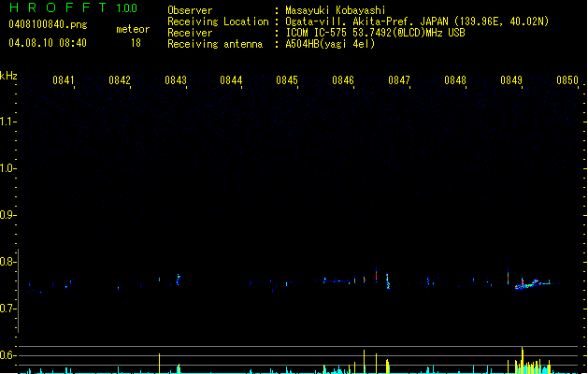Click the 0847 time marker
The image size is (588, 374).
click(x=399, y=80)
